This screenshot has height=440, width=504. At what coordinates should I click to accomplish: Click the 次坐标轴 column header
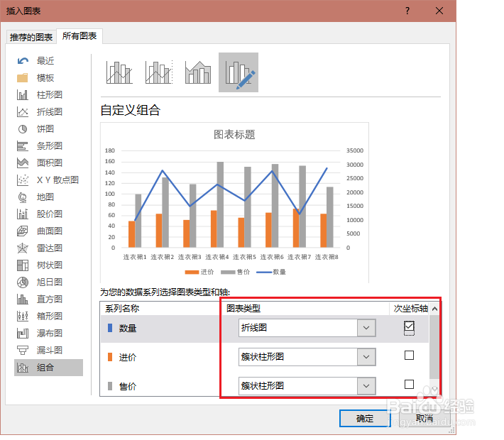coord(410,309)
